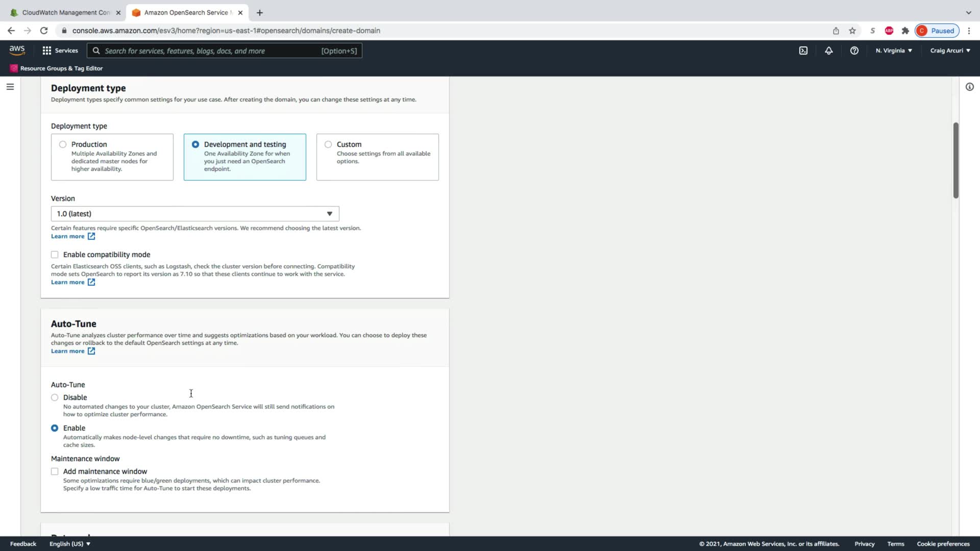Open AWS CloudShell icon in header
Screen dimensions: 980x551
click(803, 51)
